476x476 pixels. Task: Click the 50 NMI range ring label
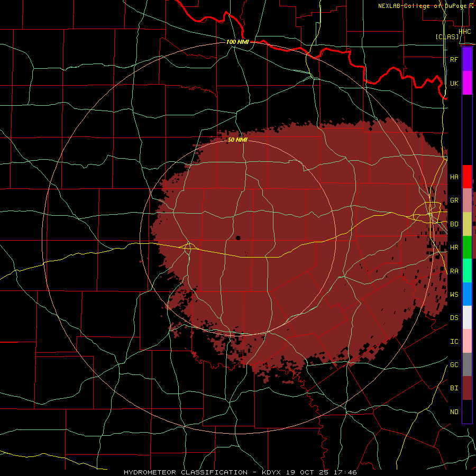pos(237,140)
